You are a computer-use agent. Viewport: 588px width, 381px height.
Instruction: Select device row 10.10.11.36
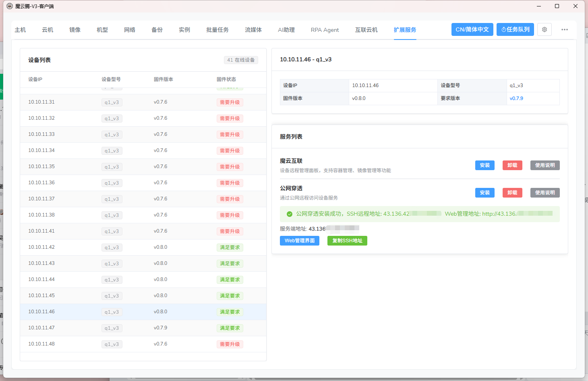click(143, 183)
